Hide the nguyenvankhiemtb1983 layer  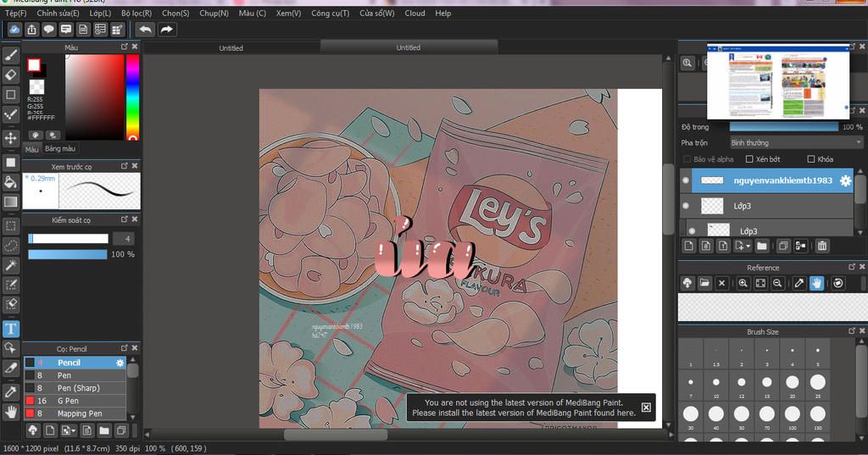(x=686, y=180)
